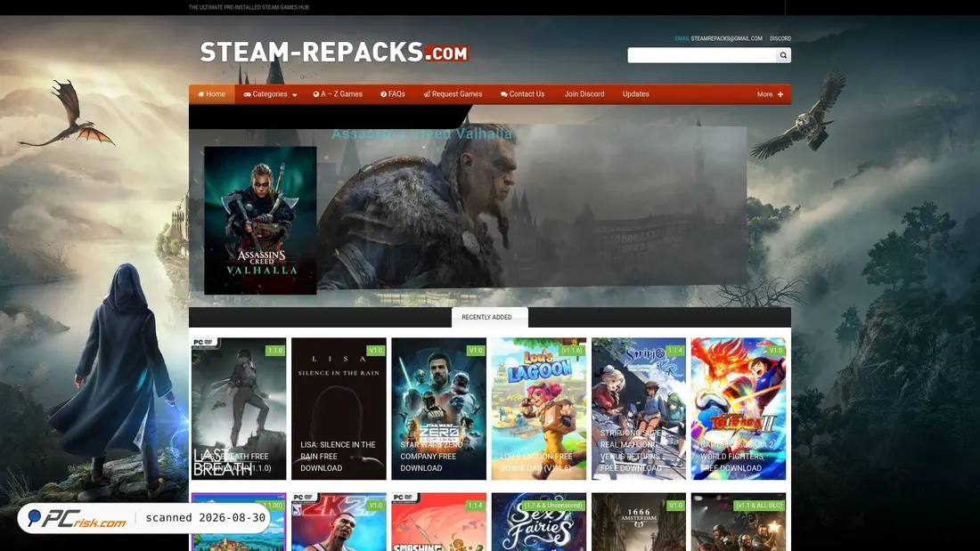980x551 pixels.
Task: Click the question mark icon beside FAQs
Action: coord(384,94)
